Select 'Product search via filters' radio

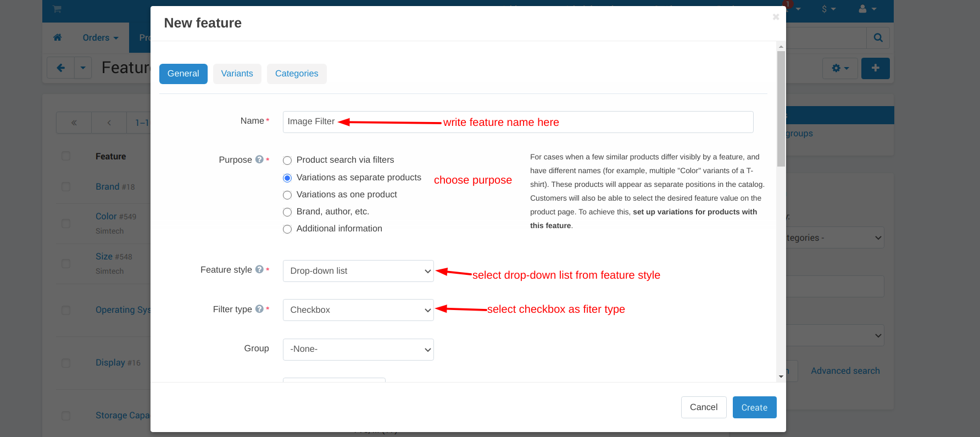coord(287,161)
